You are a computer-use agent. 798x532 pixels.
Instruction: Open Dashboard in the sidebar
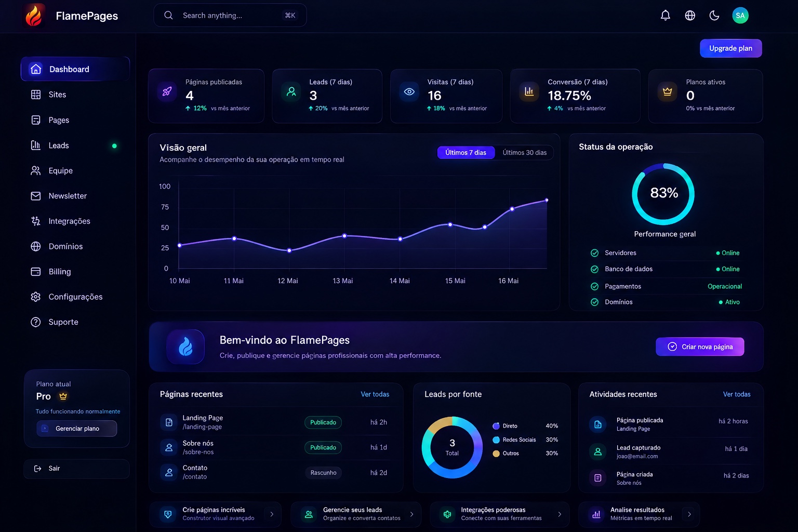[x=75, y=69]
